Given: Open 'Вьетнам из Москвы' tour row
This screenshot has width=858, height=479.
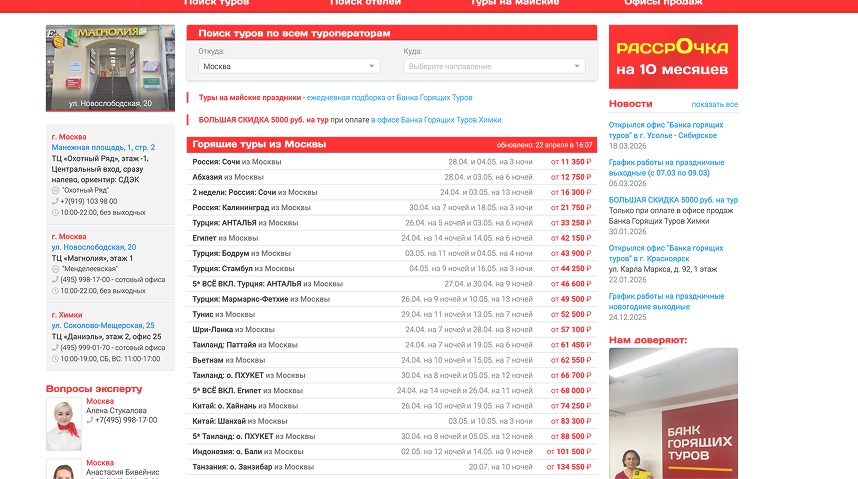Looking at the screenshot, I should tap(392, 360).
